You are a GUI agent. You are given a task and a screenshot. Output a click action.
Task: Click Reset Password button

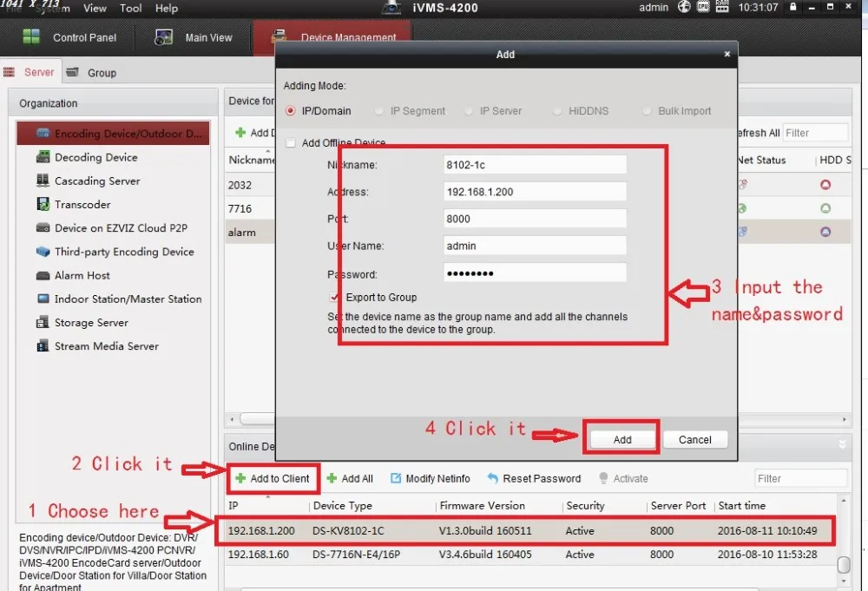point(534,478)
